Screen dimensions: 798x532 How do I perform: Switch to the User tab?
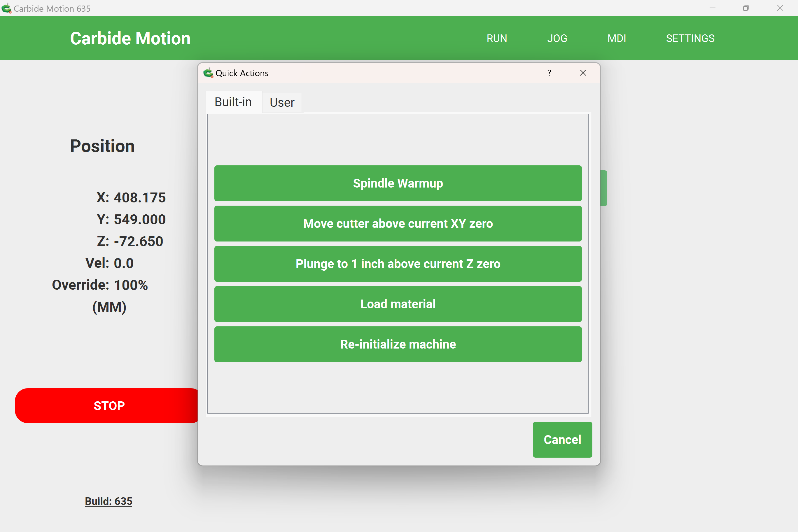[x=282, y=102]
